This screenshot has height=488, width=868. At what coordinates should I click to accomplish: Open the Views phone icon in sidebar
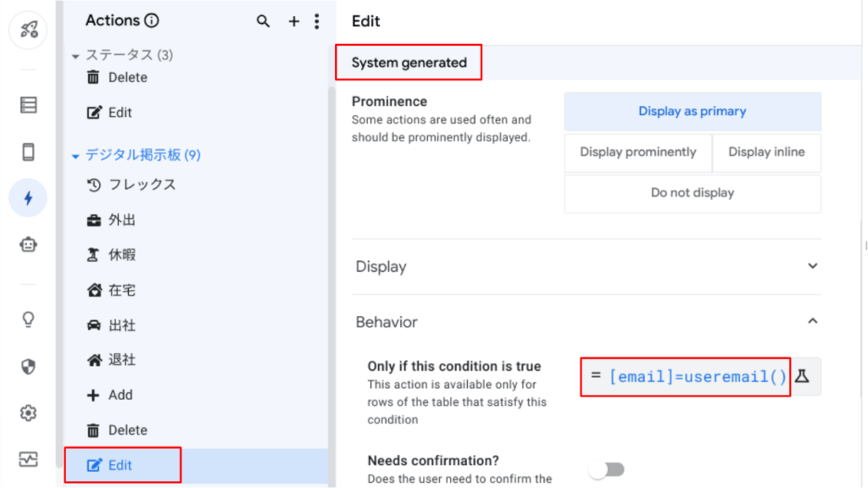click(28, 152)
